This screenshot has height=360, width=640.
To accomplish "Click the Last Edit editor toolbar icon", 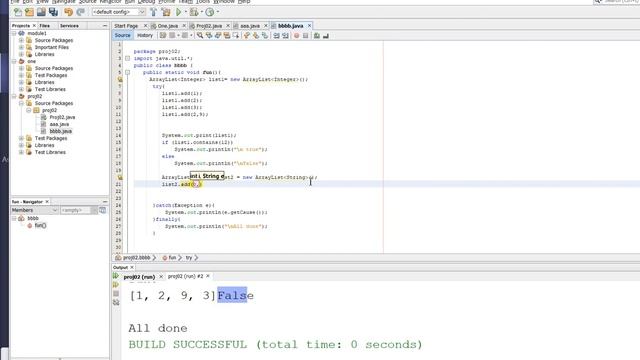I will 163,36.
